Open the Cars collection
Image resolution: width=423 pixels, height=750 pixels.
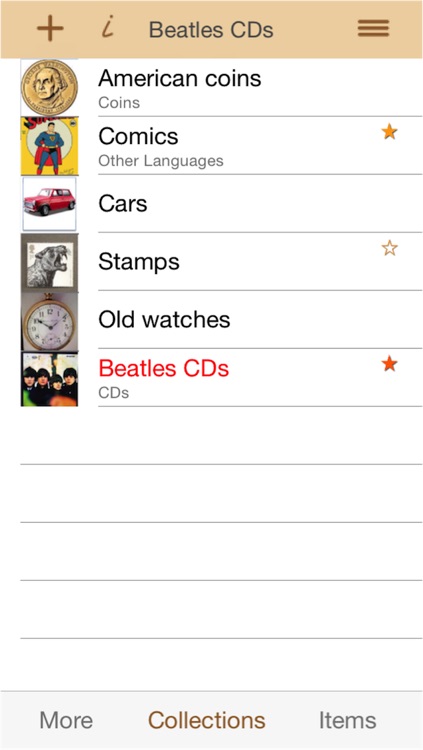tap(221, 204)
